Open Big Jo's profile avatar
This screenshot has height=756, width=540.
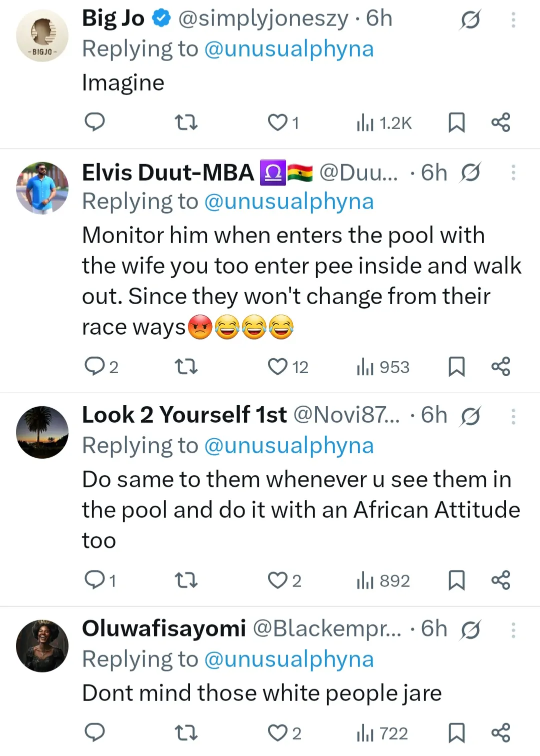tap(42, 36)
